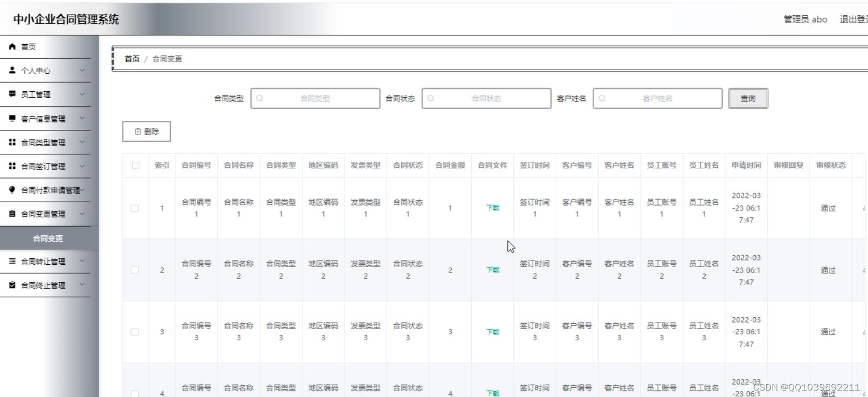This screenshot has width=868, height=397.
Task: Click the person icon beside 个人中心
Action: point(12,71)
